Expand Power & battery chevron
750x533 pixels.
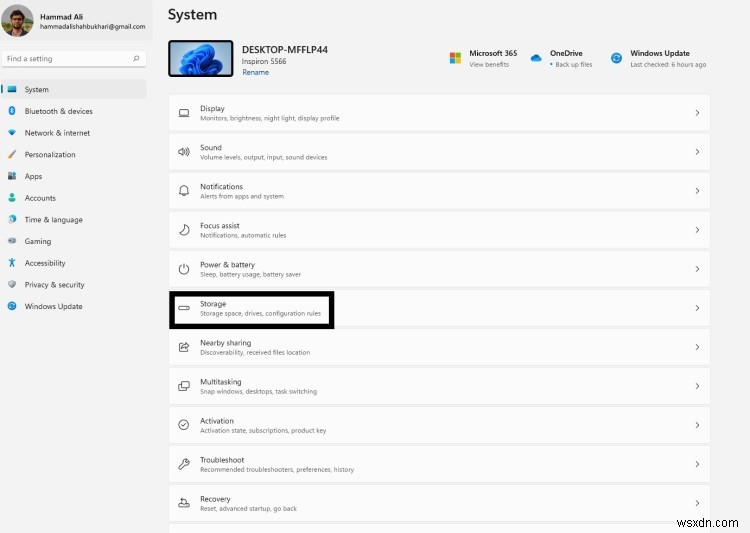coord(697,269)
